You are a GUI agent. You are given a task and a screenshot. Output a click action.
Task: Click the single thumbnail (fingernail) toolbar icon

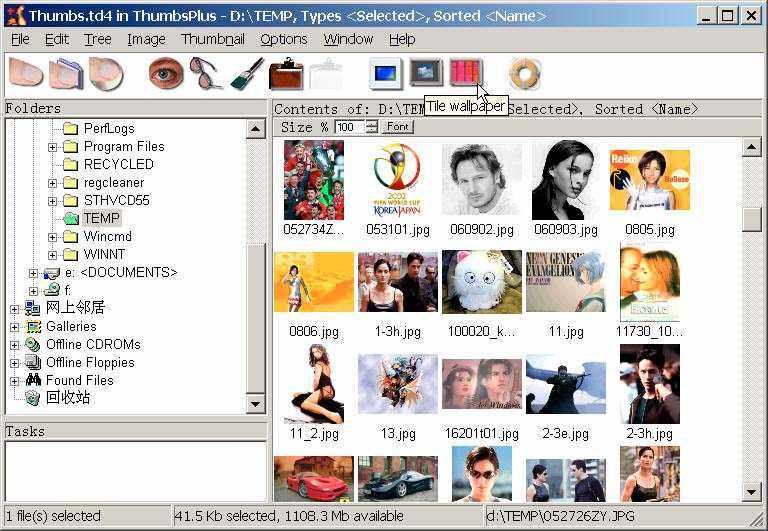[x=27, y=73]
